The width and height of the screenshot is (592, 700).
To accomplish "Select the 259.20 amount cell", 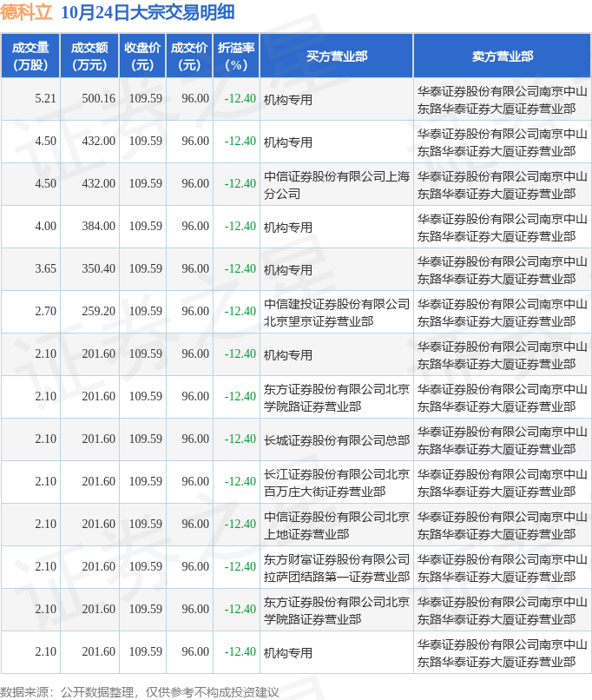I will (98, 312).
